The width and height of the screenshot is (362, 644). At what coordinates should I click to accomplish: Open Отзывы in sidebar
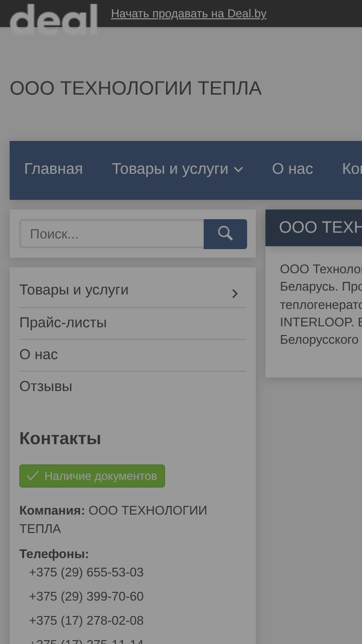[46, 386]
